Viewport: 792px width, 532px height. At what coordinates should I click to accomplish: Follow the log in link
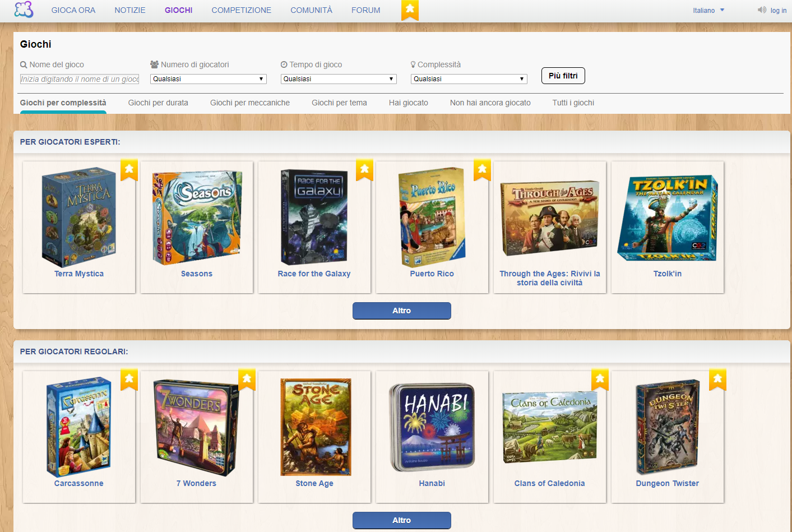[x=778, y=10]
